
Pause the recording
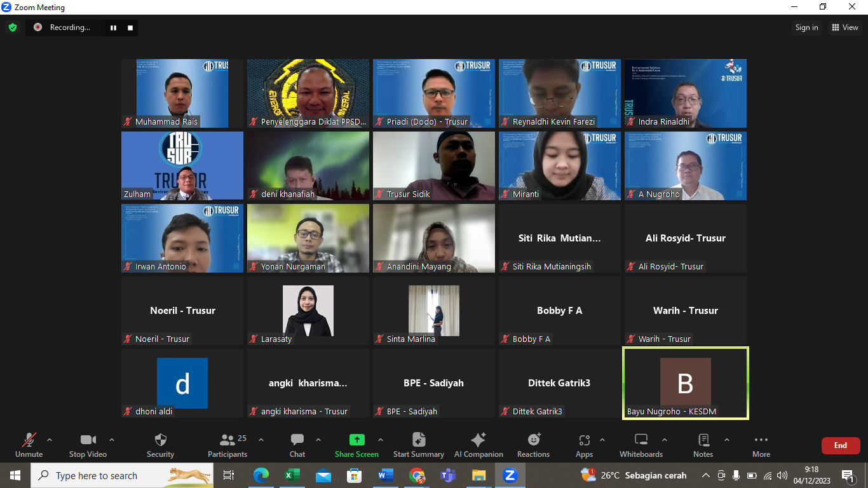point(114,27)
